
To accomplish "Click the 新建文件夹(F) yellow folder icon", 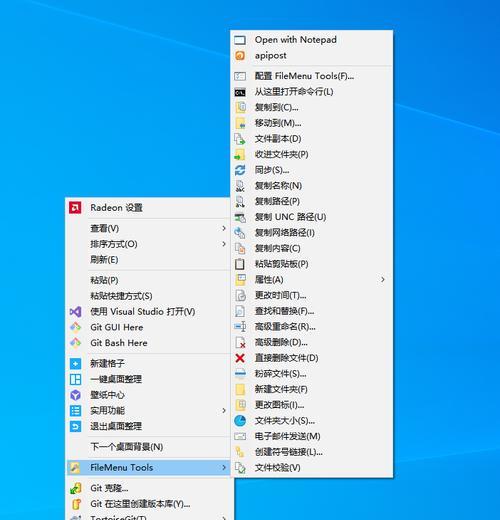I will pyautogui.click(x=240, y=389).
